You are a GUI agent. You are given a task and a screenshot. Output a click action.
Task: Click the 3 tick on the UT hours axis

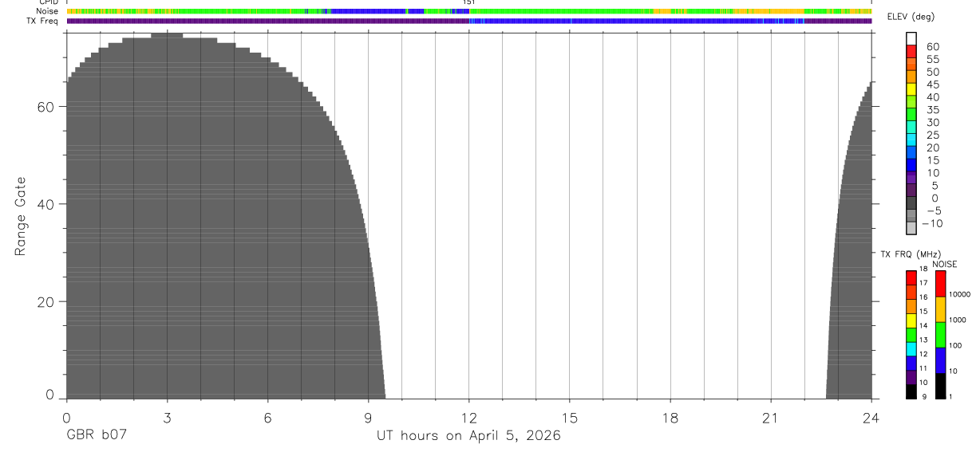(x=167, y=419)
